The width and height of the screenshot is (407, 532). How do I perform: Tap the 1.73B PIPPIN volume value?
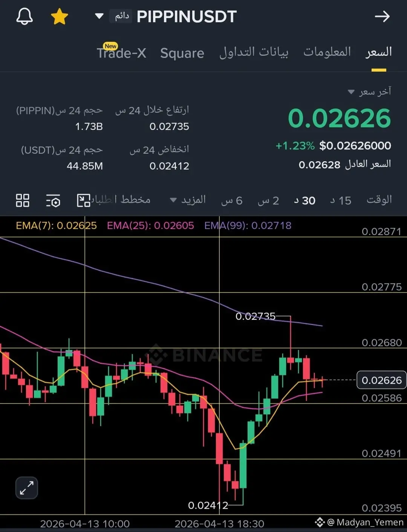tap(89, 127)
